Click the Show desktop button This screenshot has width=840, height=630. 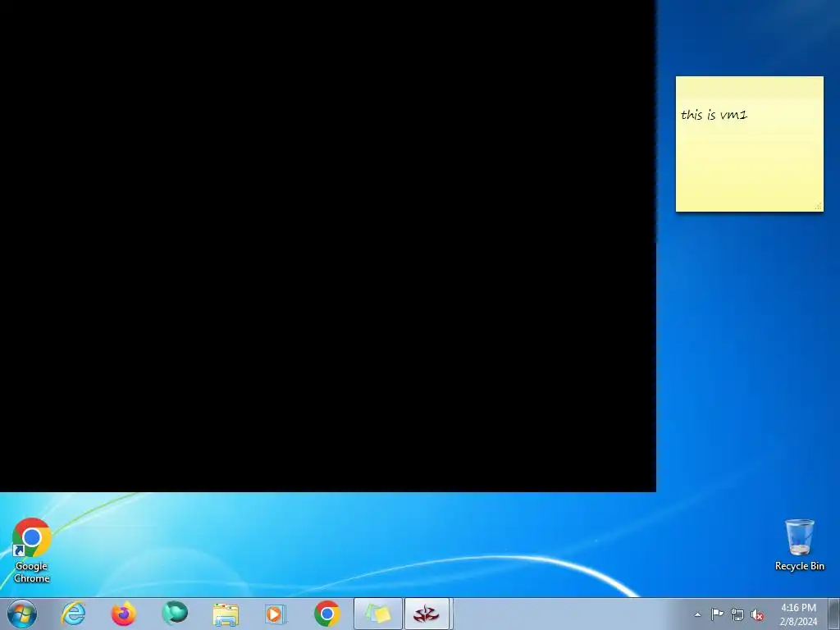click(834, 614)
